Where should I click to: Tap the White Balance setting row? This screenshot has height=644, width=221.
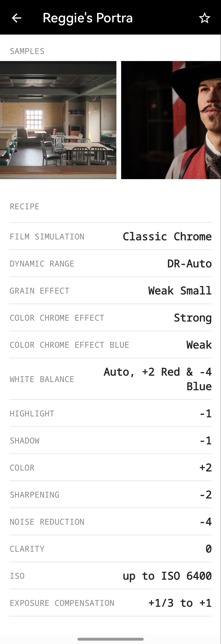pyautogui.click(x=110, y=379)
